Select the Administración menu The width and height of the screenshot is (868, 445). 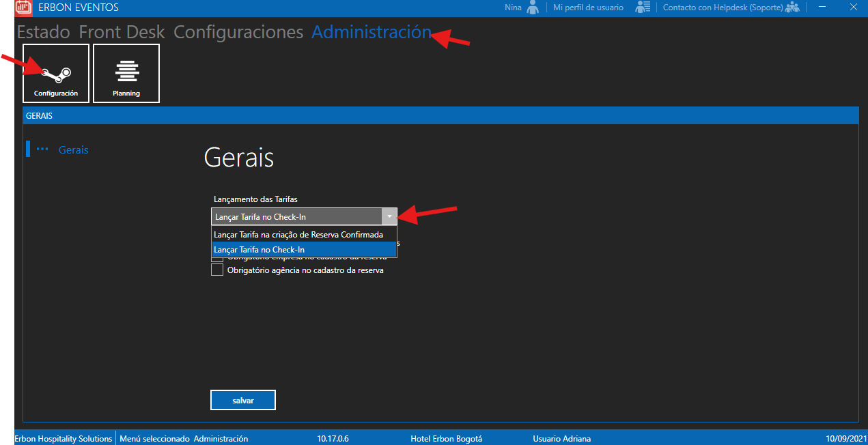pyautogui.click(x=371, y=32)
